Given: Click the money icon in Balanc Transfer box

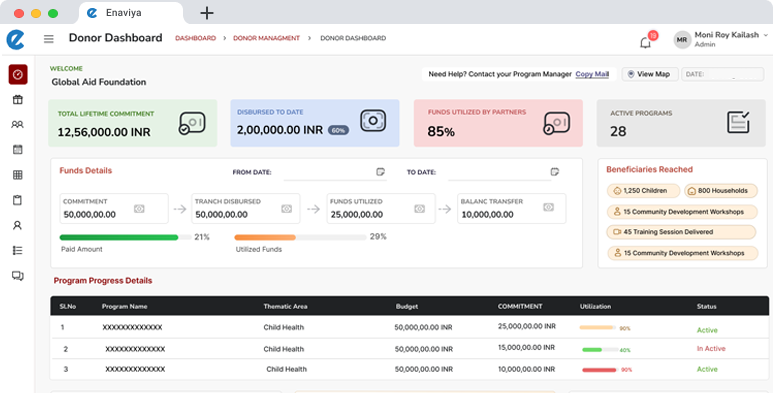Looking at the screenshot, I should point(548,208).
